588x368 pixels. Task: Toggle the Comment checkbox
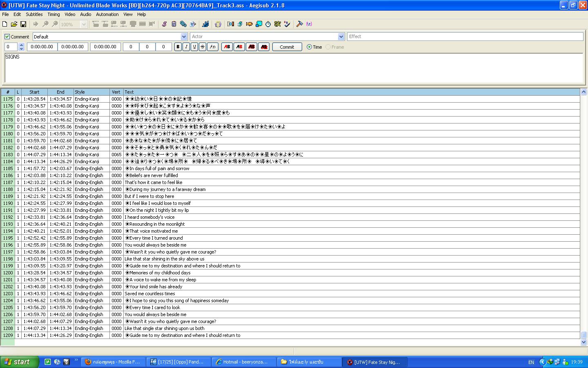[7, 37]
